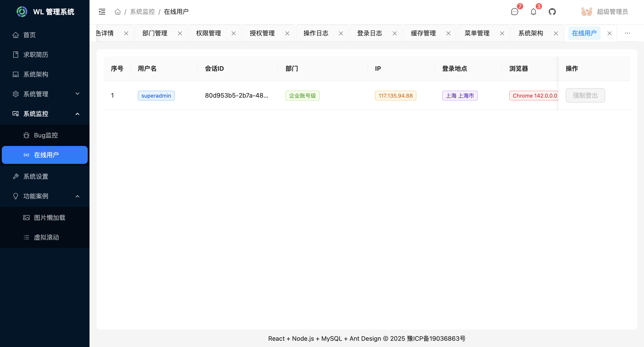Click the 求职简历 sidebar icon
644x347 pixels.
(x=15, y=55)
